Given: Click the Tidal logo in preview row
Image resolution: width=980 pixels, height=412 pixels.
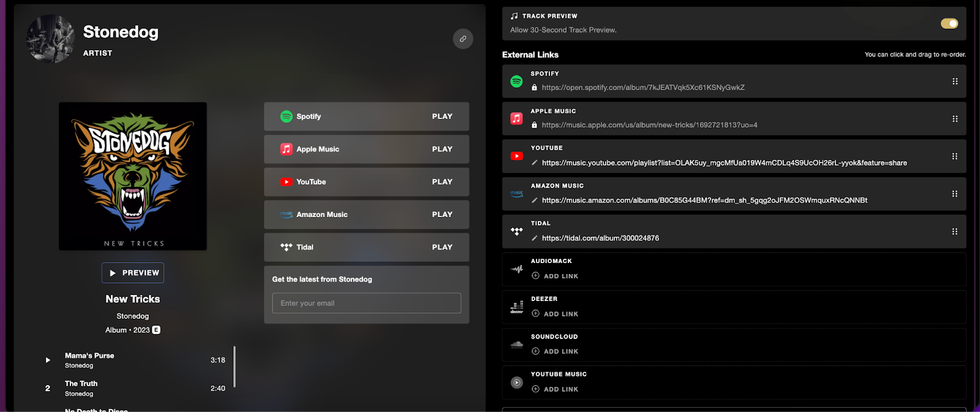Looking at the screenshot, I should 286,247.
